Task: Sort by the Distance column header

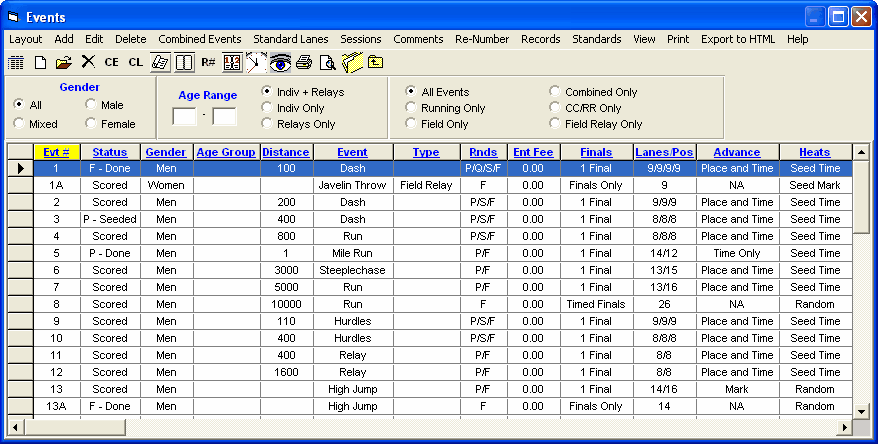Action: pyautogui.click(x=286, y=152)
